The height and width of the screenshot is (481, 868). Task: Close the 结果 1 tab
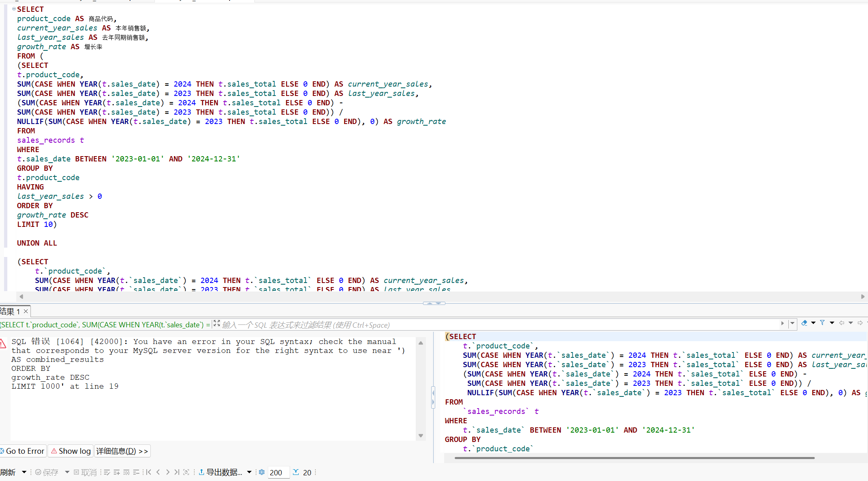[x=26, y=311]
